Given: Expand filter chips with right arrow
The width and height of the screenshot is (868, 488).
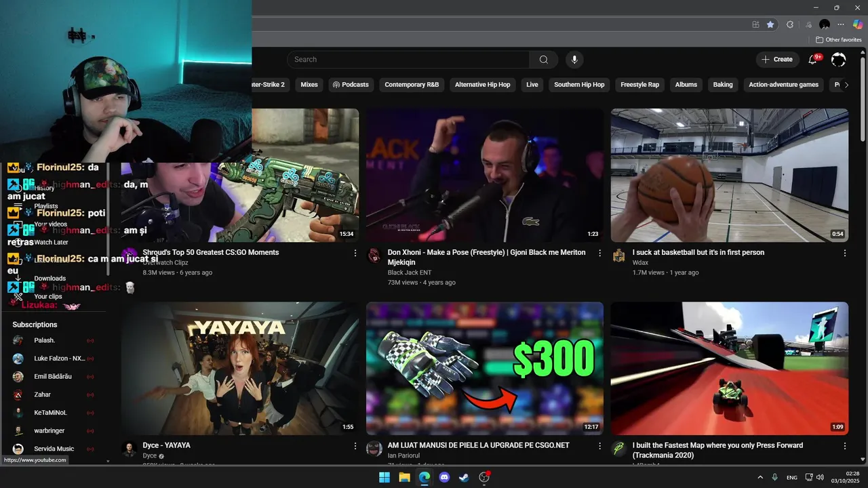Looking at the screenshot, I should [846, 85].
